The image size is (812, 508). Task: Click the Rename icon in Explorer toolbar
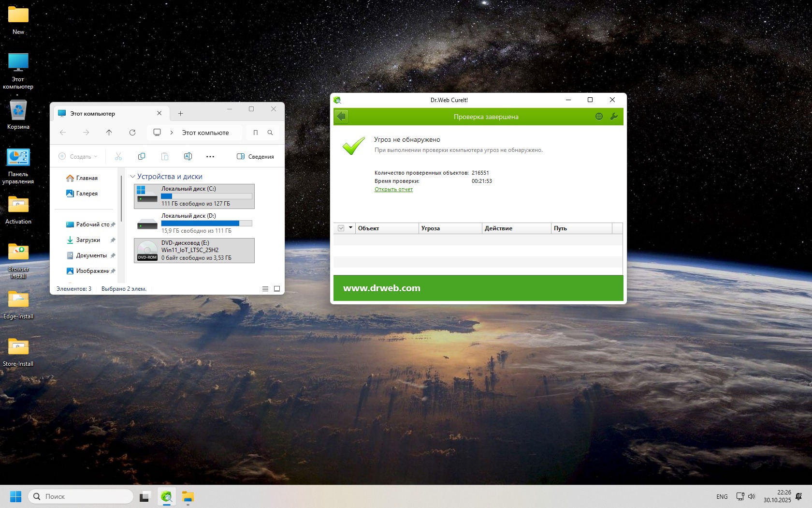[x=188, y=156]
